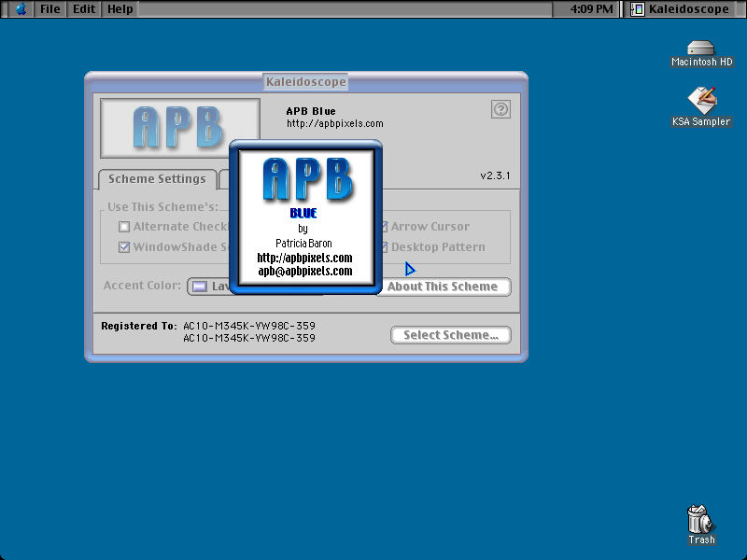Click the APB logo preview in window
The width and height of the screenshot is (747, 560).
(179, 128)
